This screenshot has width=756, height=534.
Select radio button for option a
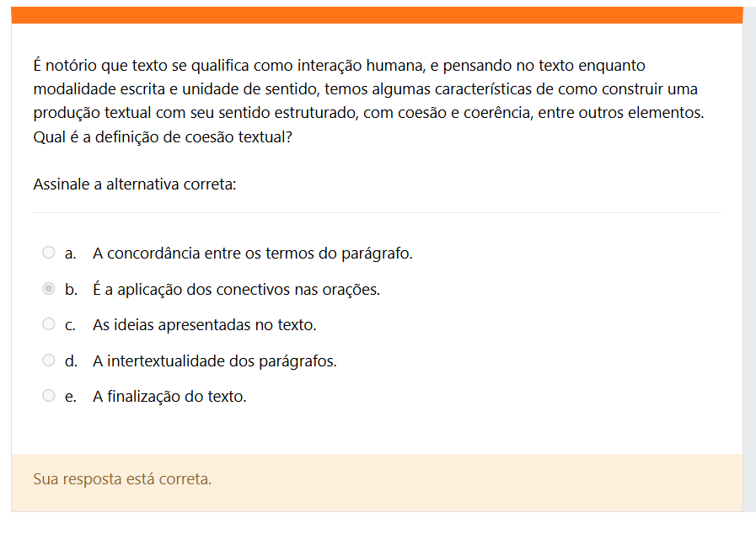(49, 253)
